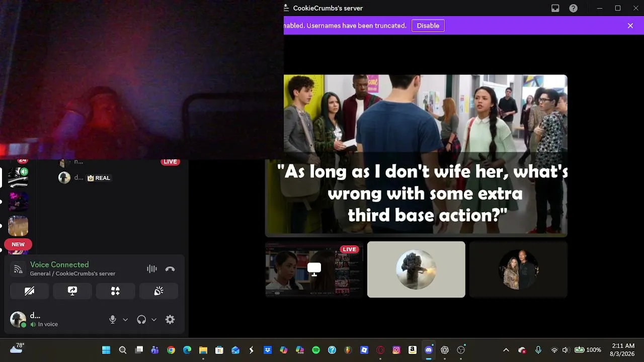Open the main stream video with the quote
This screenshot has height=362, width=644.
point(416,155)
